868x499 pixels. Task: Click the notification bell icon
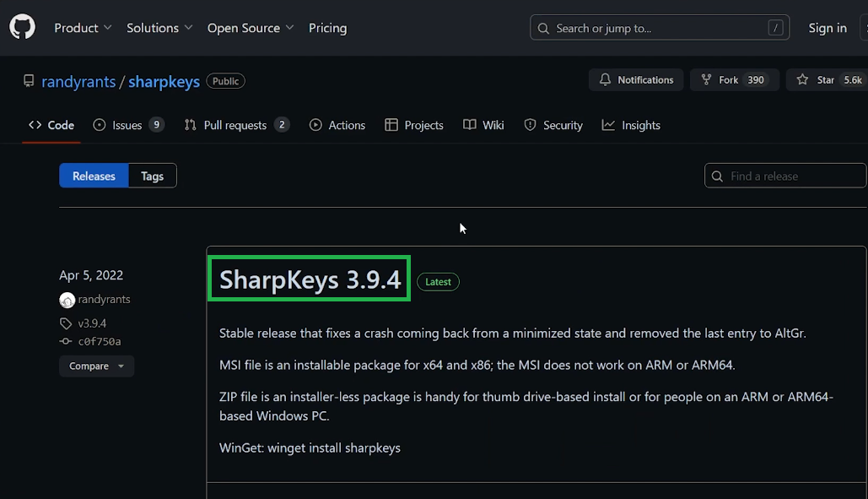(605, 79)
